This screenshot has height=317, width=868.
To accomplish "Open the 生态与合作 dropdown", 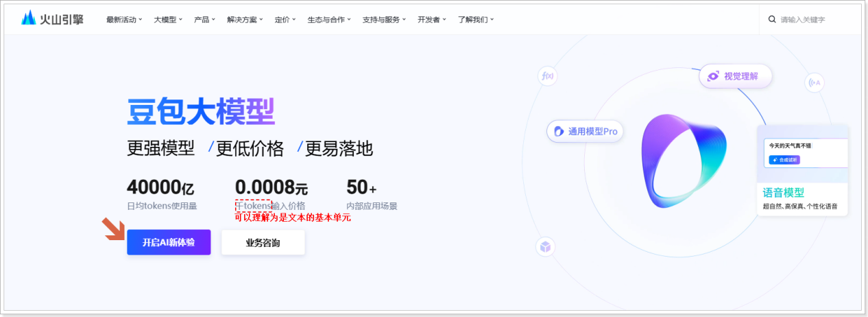I will tap(329, 19).
